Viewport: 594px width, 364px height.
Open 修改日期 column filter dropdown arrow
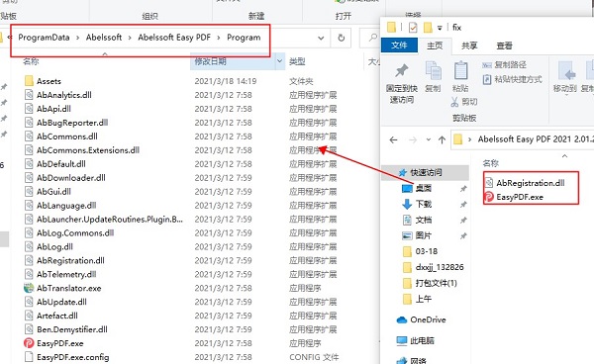[x=279, y=61]
